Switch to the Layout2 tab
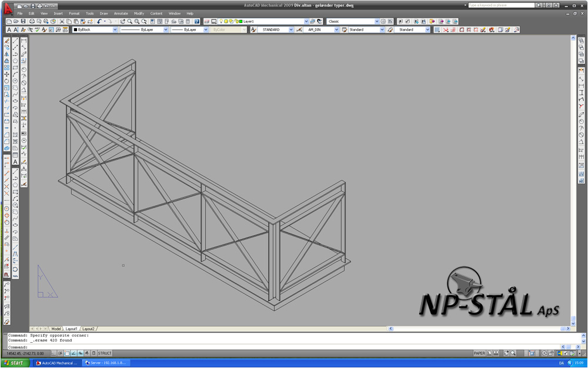This screenshot has width=588, height=368. tap(88, 329)
